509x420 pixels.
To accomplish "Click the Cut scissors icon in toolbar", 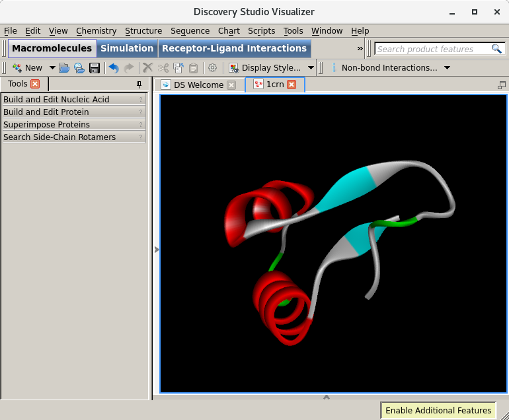I will (x=163, y=67).
